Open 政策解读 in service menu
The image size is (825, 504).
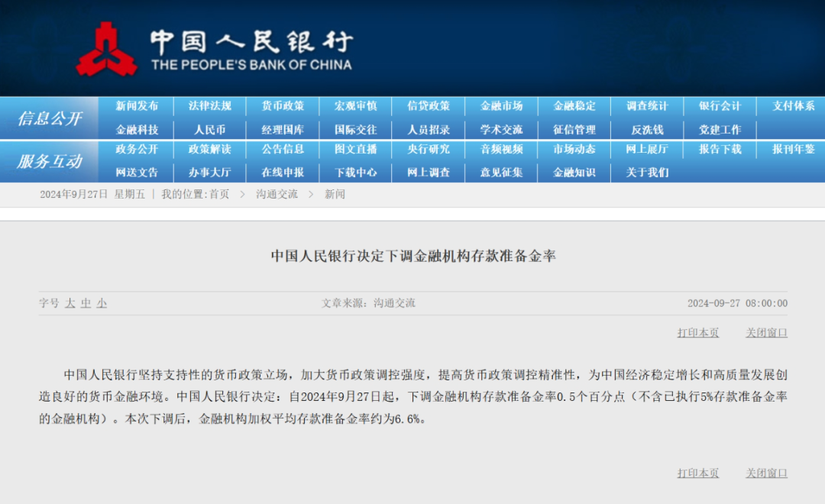coord(209,150)
